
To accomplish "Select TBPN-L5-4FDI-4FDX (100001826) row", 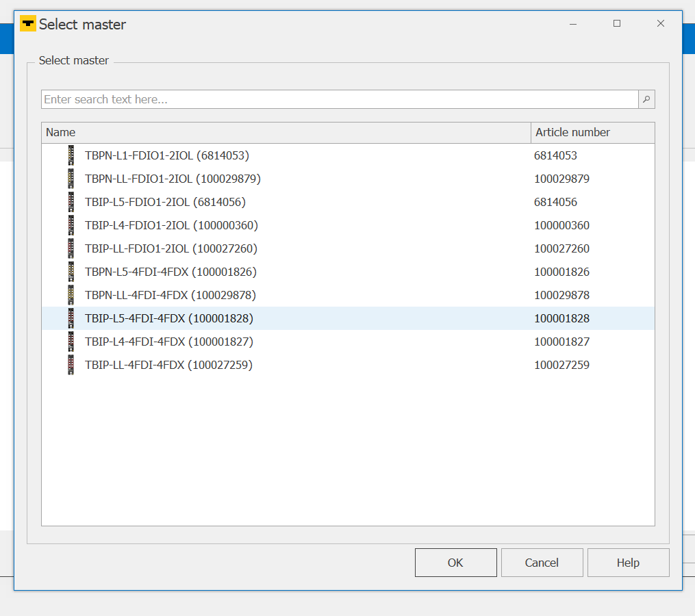I will [348, 272].
